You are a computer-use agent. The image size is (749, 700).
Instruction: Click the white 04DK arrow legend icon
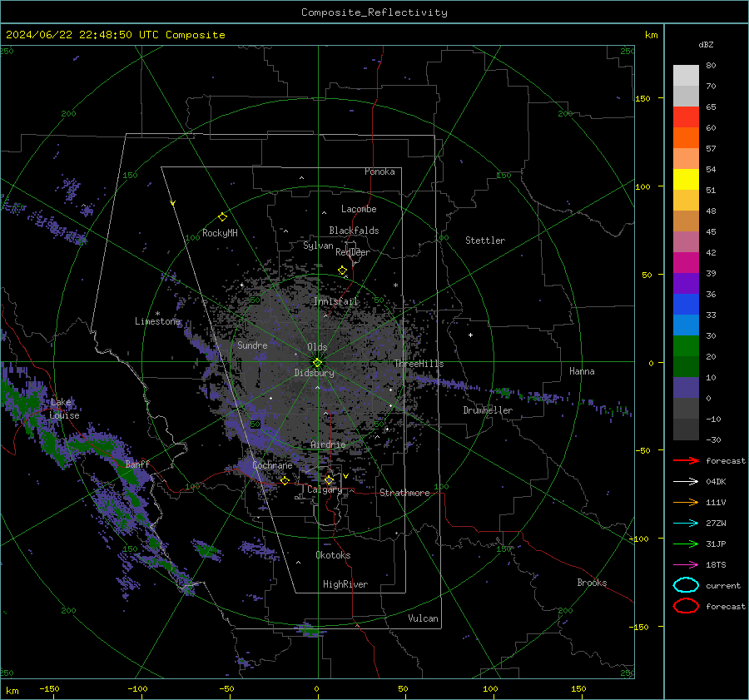(x=686, y=481)
